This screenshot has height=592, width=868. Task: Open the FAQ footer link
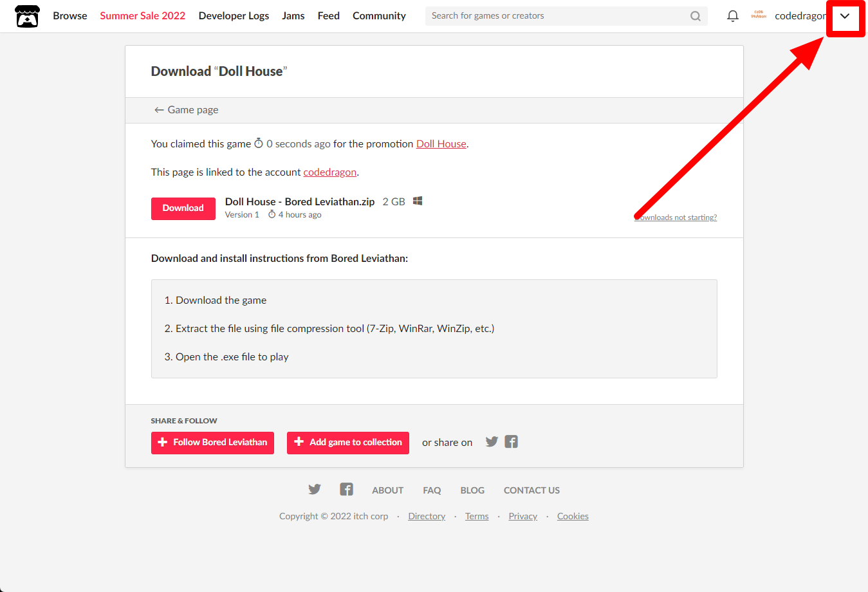pos(432,490)
